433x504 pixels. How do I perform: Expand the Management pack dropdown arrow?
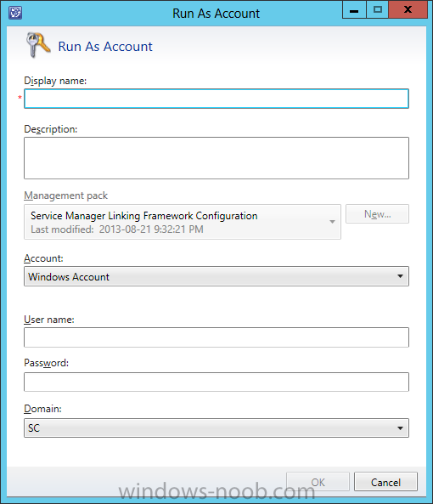pos(332,222)
